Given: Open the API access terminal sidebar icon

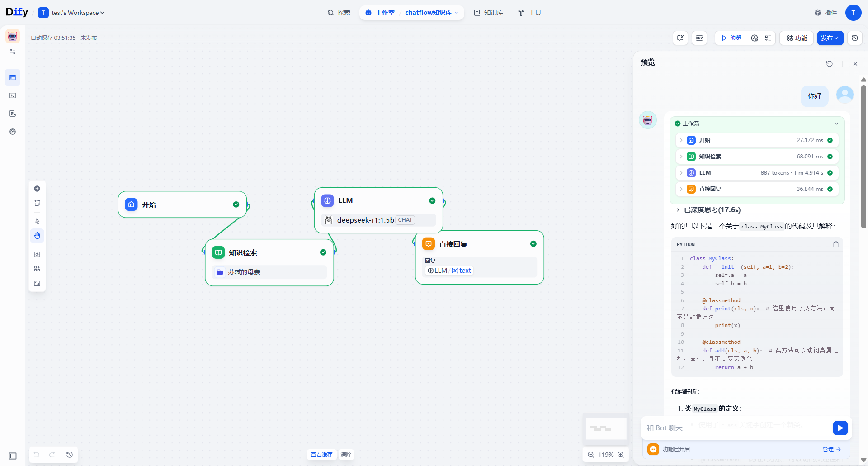Looking at the screenshot, I should point(13,95).
